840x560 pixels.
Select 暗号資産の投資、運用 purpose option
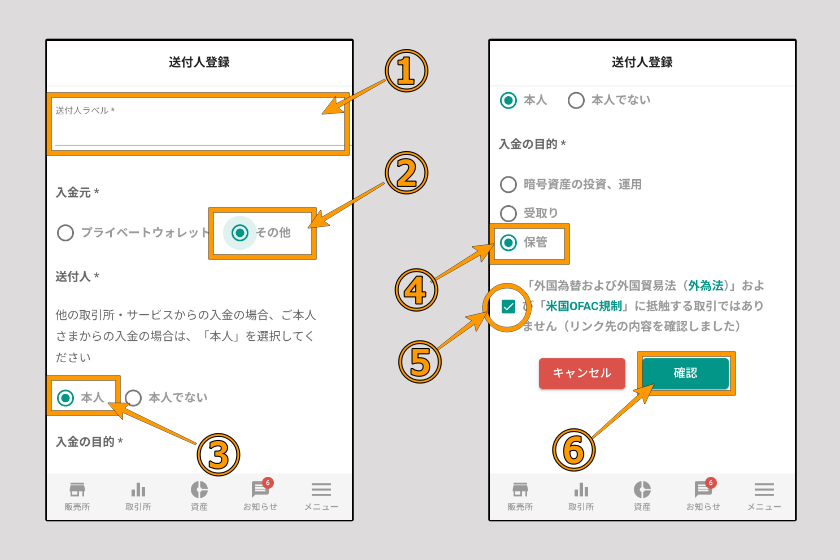click(508, 184)
